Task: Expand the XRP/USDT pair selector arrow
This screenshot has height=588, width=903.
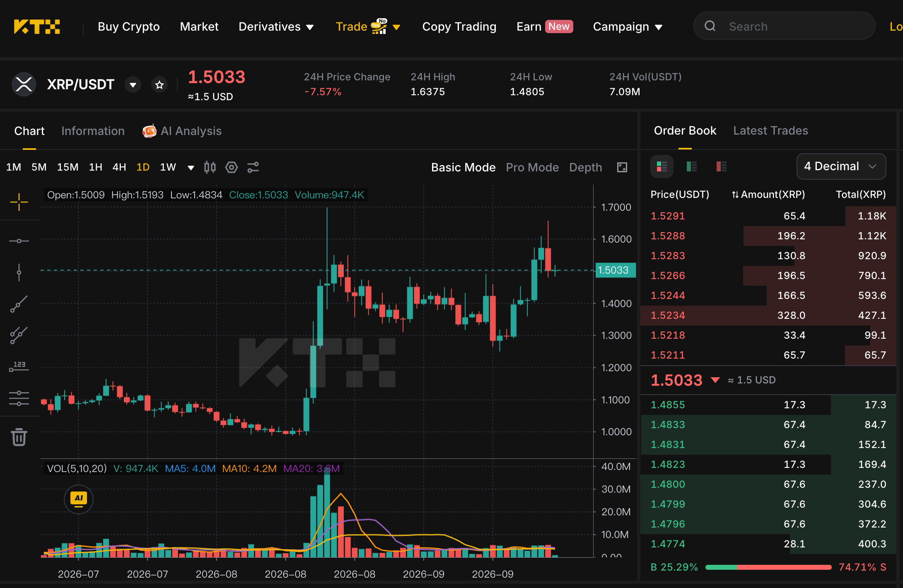Action: point(133,85)
